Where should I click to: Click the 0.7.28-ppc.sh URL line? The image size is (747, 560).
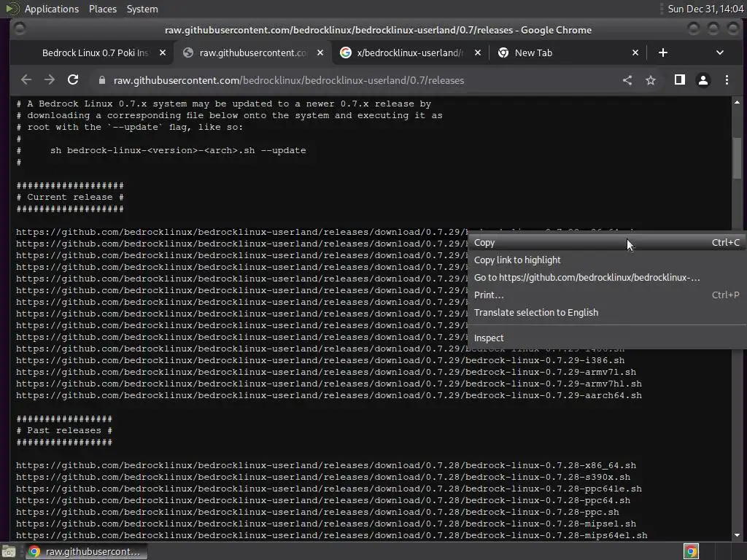[317, 512]
